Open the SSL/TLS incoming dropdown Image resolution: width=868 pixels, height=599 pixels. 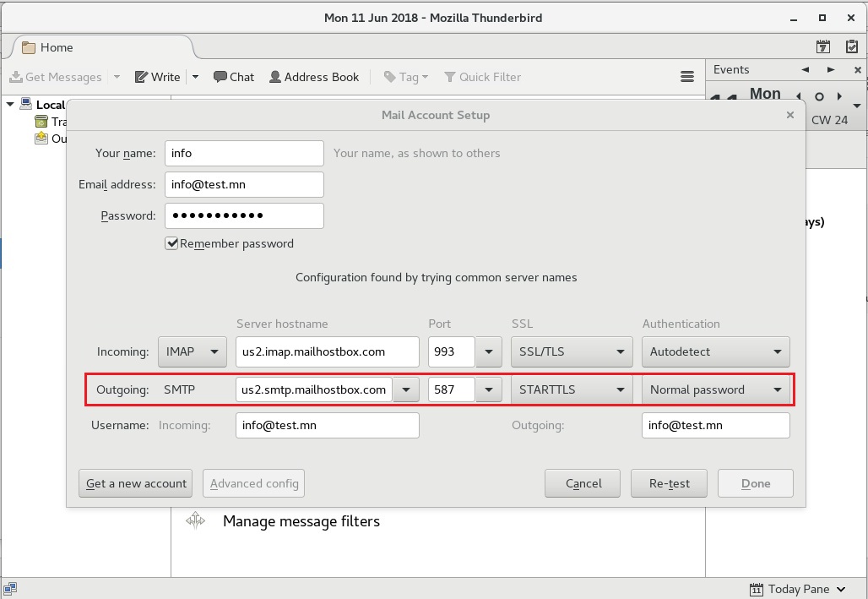[572, 351]
